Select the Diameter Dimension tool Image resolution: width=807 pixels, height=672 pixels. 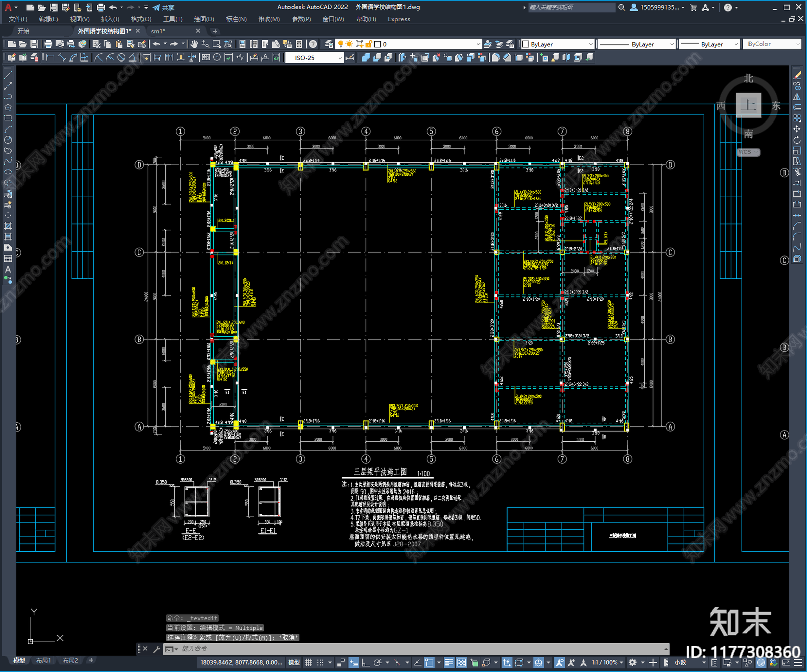coord(121,57)
